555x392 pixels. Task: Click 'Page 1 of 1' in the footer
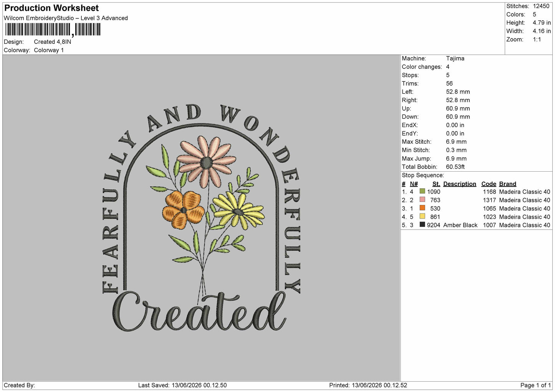click(535, 385)
